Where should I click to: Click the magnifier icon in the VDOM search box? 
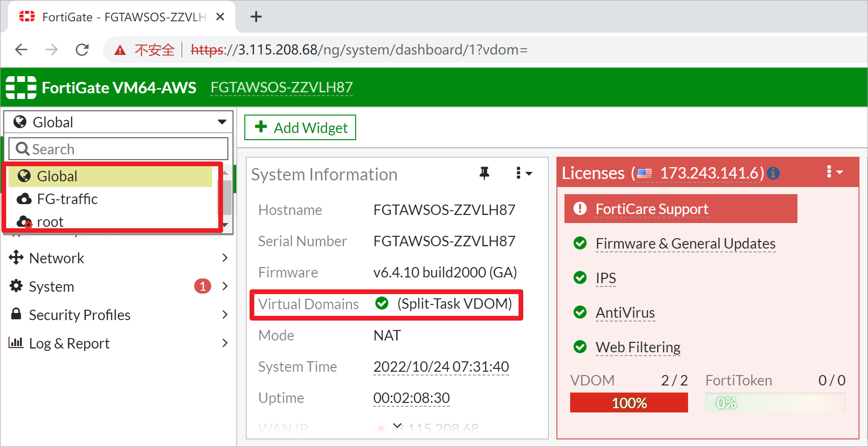(x=23, y=149)
